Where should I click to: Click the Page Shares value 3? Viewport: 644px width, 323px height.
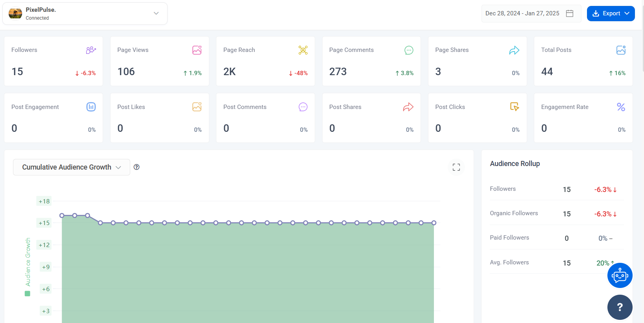[x=438, y=72]
